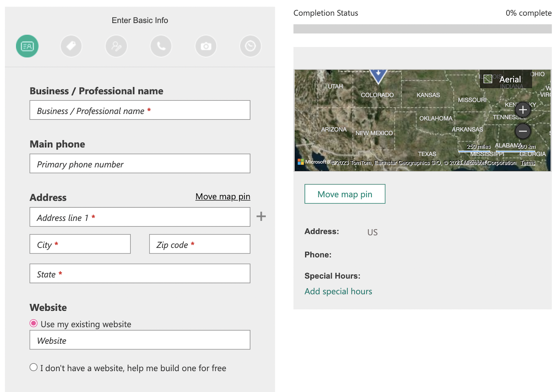Screen dimensions: 558x392
Task: Select the "Use my existing website" option
Action: (x=33, y=323)
